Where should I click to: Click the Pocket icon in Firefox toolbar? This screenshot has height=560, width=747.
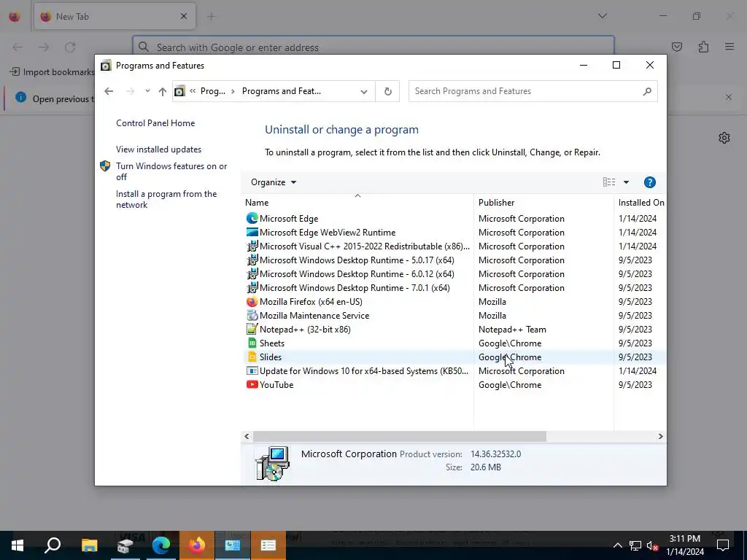click(676, 47)
